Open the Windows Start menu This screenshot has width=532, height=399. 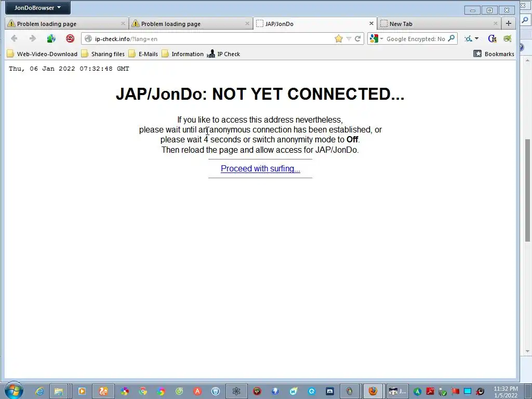[x=14, y=391]
